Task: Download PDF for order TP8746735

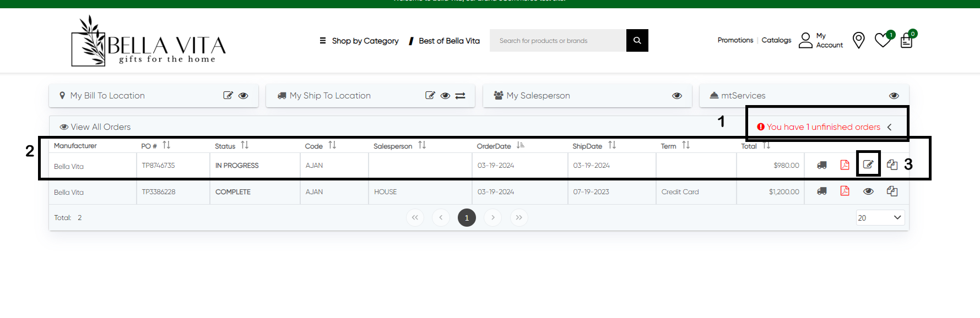Action: point(844,165)
